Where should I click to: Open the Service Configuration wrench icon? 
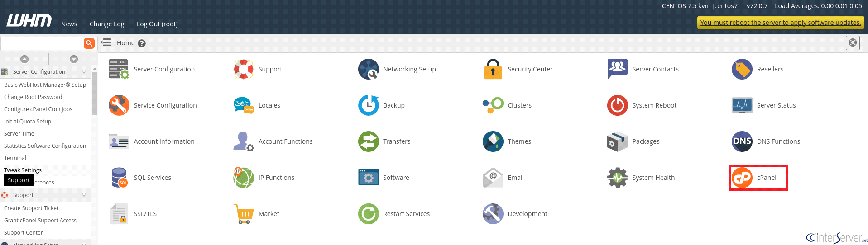pos(119,105)
